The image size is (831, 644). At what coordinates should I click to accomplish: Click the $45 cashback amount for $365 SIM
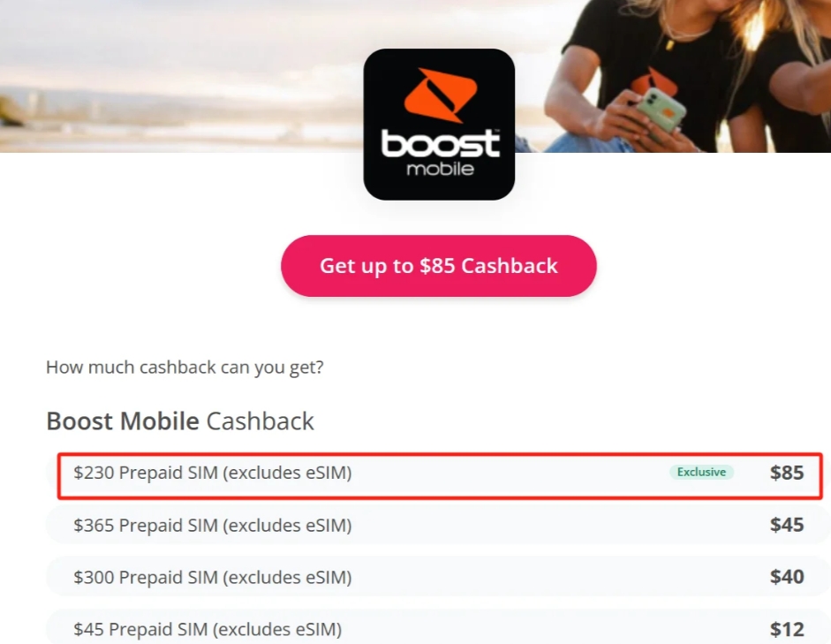pyautogui.click(x=787, y=525)
